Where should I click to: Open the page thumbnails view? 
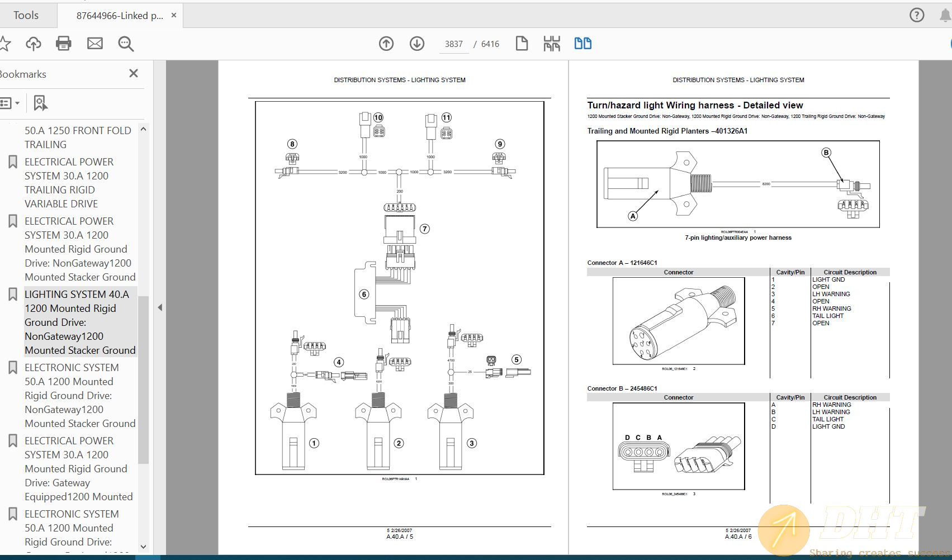pyautogui.click(x=551, y=44)
